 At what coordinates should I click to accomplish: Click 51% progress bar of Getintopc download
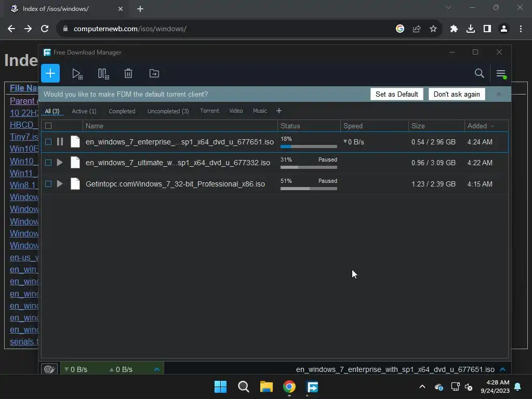tap(309, 189)
